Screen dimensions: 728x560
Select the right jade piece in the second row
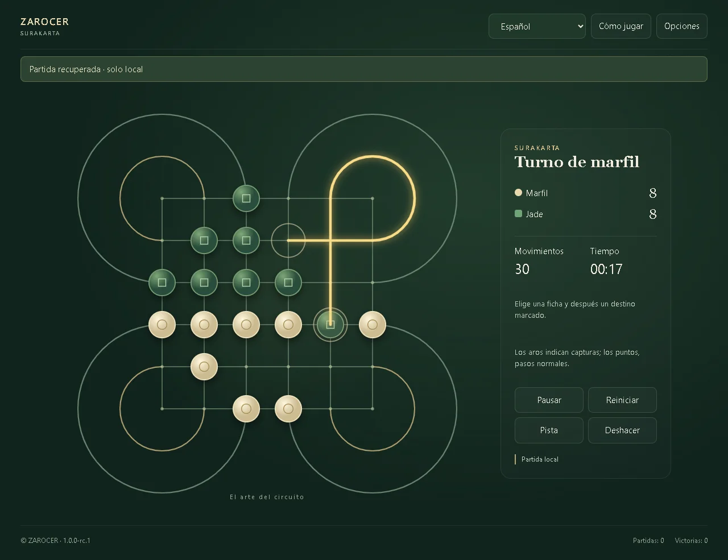(246, 240)
